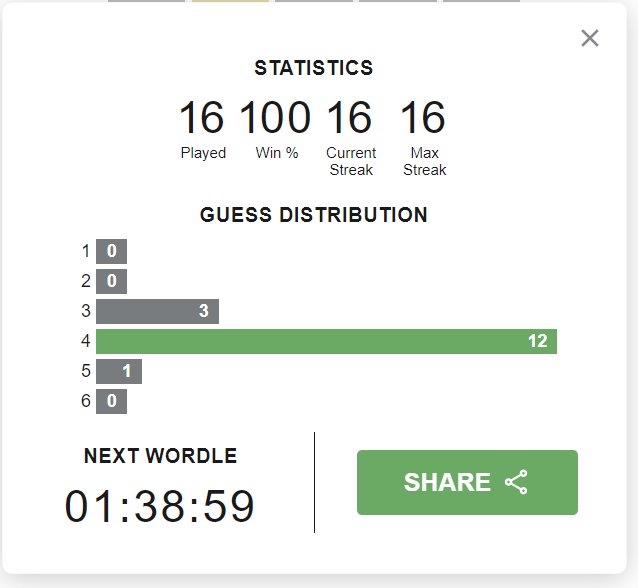This screenshot has height=588, width=638.
Task: Click the zero bar for guess 2
Action: pos(111,281)
